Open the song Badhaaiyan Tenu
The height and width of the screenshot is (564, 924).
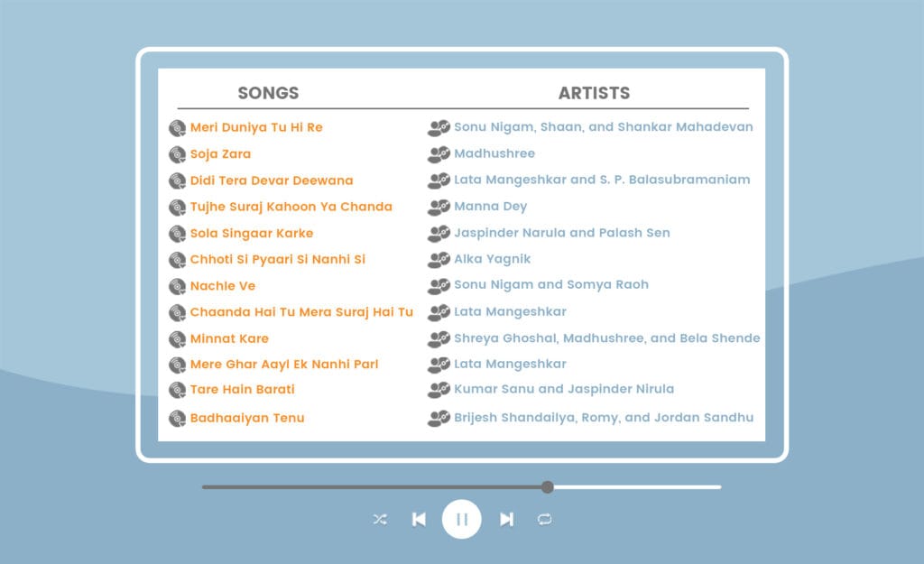coord(247,418)
